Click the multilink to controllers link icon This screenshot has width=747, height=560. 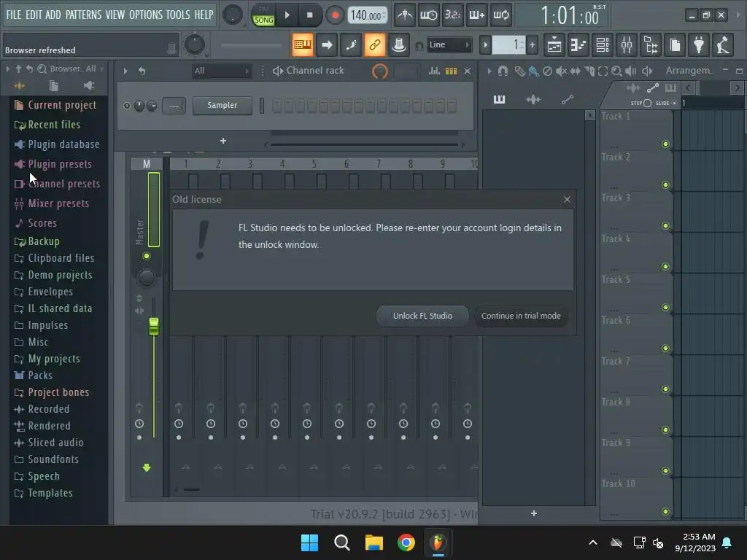coord(374,44)
